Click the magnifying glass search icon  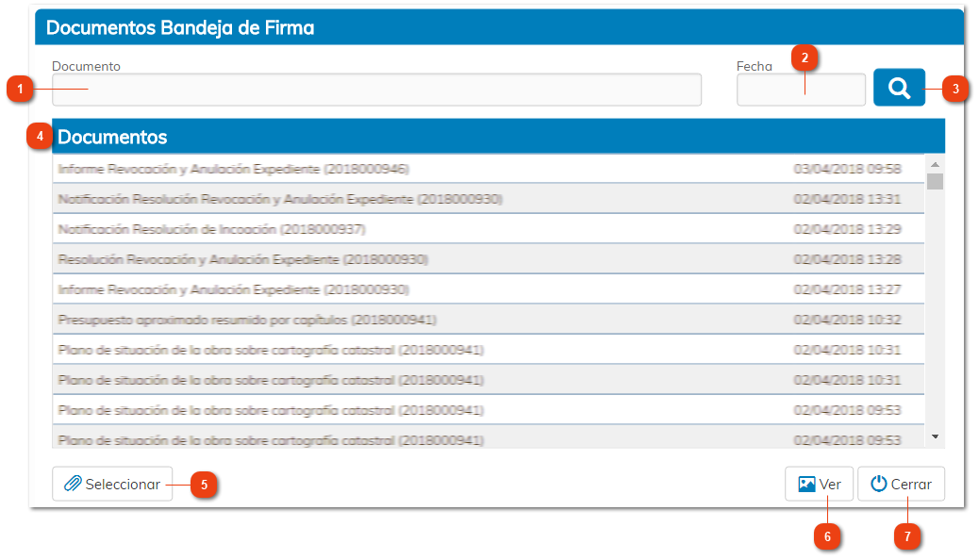tap(898, 88)
